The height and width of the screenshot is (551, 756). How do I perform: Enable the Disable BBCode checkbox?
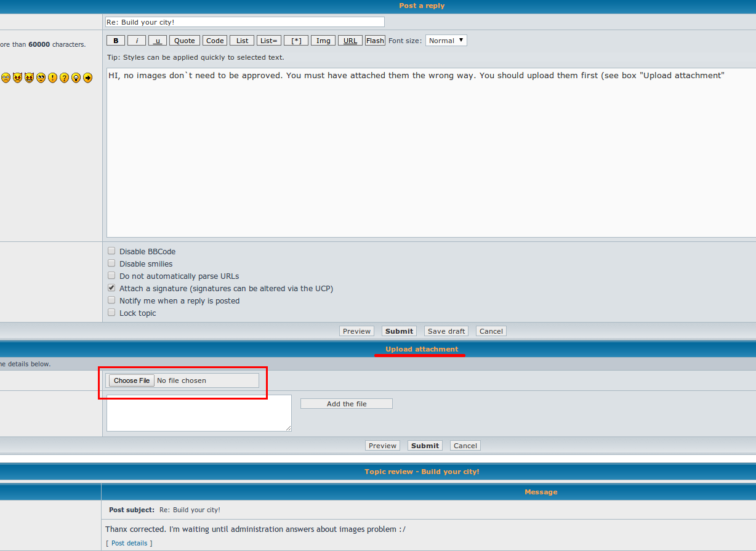coord(111,251)
